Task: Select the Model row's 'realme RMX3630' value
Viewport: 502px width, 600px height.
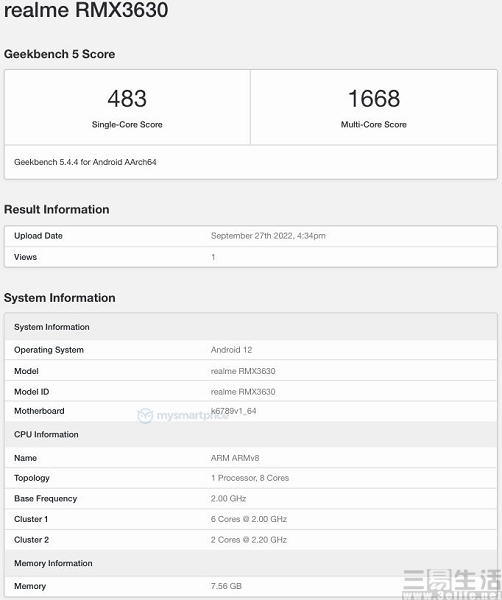Action: point(243,371)
